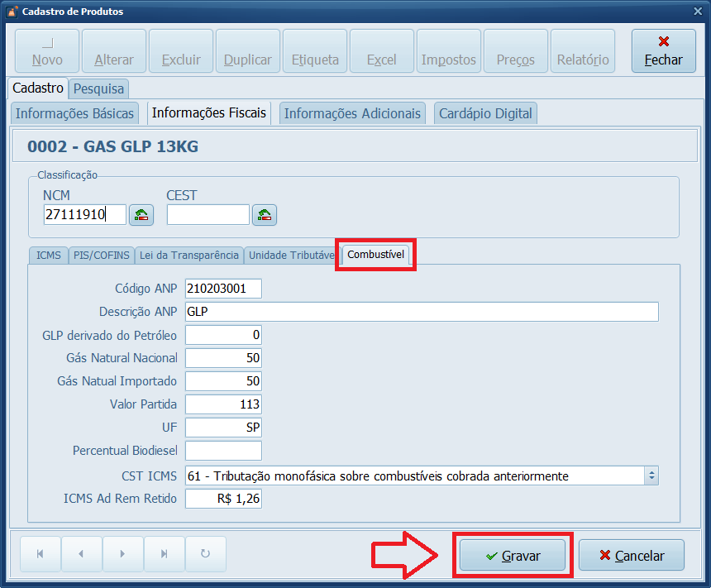
Task: Expand the CST ICMS dropdown
Action: click(x=651, y=476)
